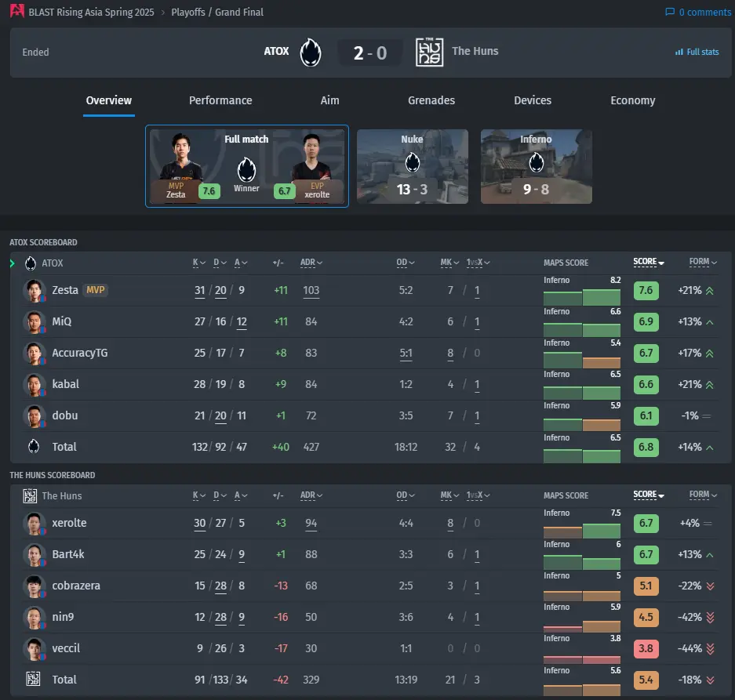
Task: Sort The Huns scoreboard by 1vsX
Action: pos(478,495)
